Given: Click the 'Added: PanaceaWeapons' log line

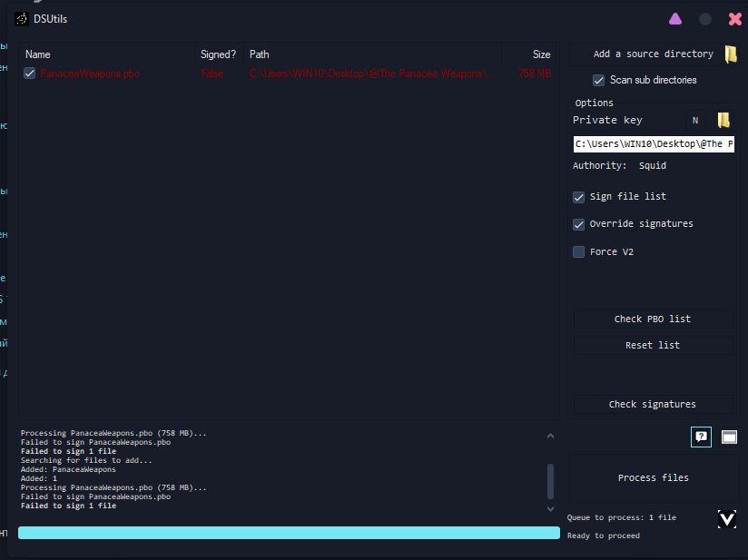Looking at the screenshot, I should [68, 470].
